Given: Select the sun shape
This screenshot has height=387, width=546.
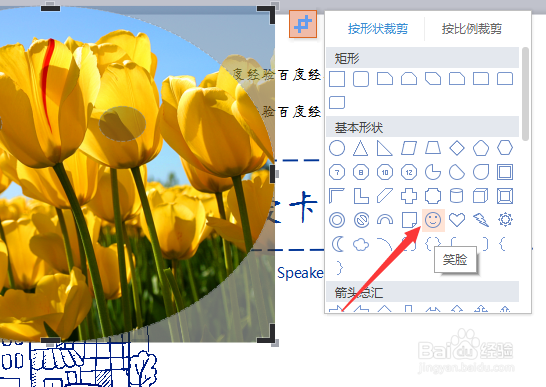Looking at the screenshot, I should [x=505, y=220].
